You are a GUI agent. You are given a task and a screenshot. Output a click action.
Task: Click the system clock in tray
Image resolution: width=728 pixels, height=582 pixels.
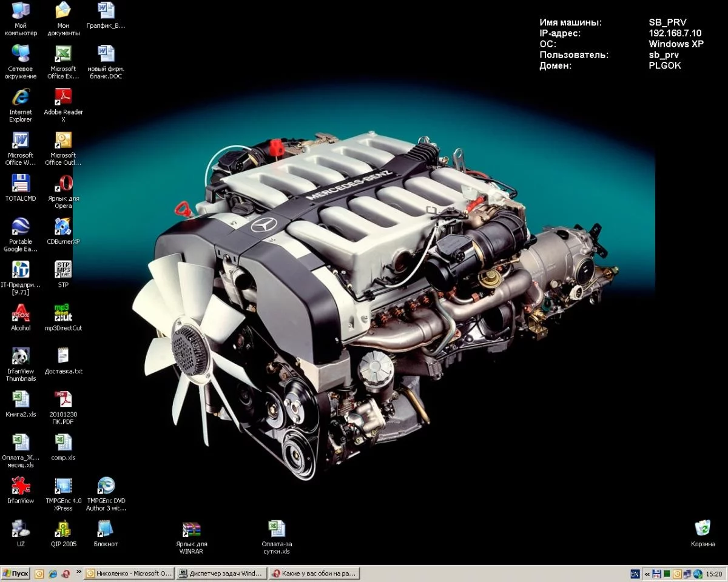pyautogui.click(x=714, y=574)
